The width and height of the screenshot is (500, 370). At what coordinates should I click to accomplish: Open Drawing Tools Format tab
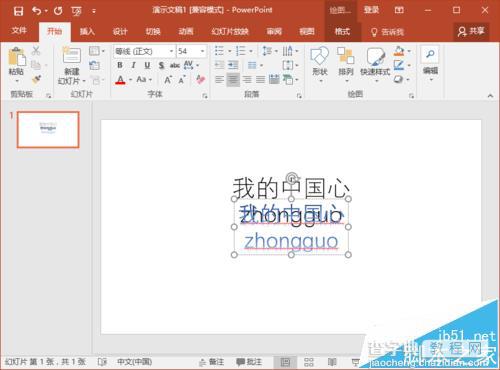pyautogui.click(x=342, y=31)
